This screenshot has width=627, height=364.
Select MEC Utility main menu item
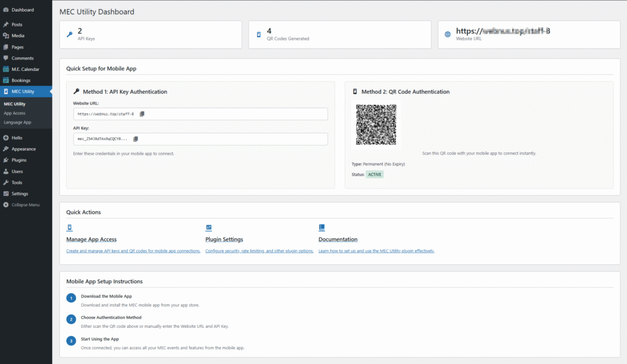(26, 92)
